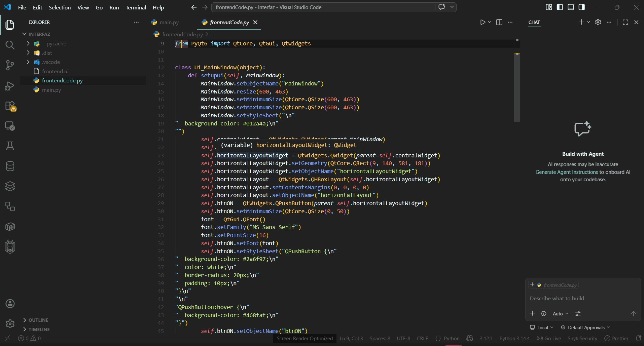Open Snyk Security status item
This screenshot has height=346, width=644.
coord(582,338)
